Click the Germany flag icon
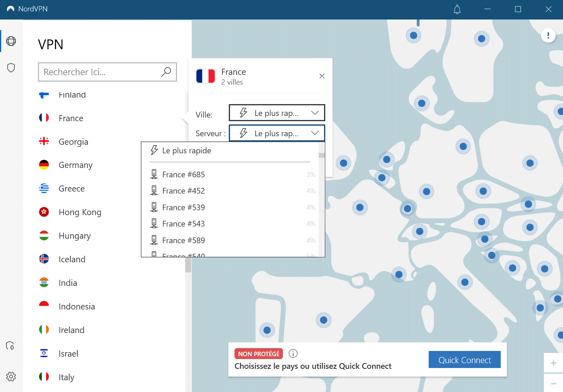563x392 pixels. pyautogui.click(x=44, y=165)
